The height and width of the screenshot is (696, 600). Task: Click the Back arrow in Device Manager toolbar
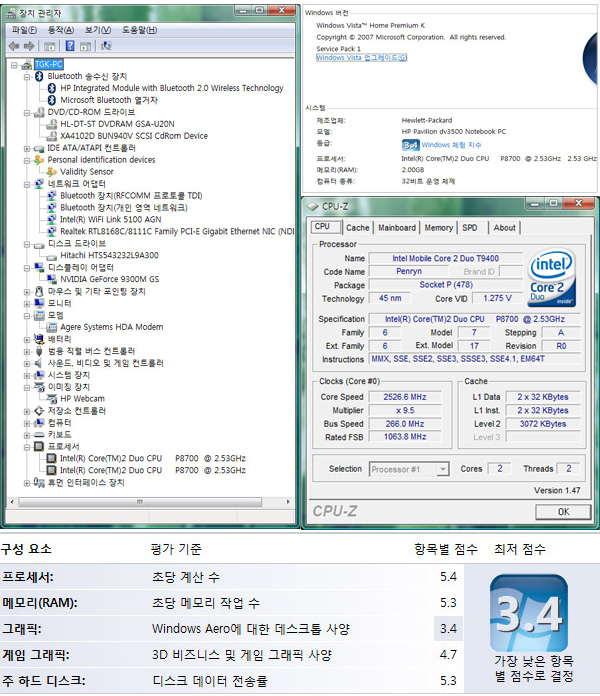tap(14, 46)
